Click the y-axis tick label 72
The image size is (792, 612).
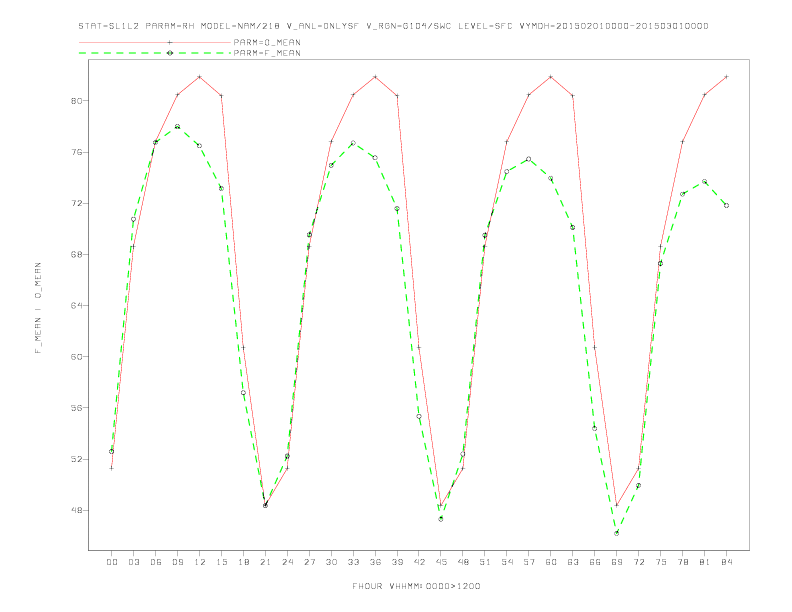pos(76,203)
